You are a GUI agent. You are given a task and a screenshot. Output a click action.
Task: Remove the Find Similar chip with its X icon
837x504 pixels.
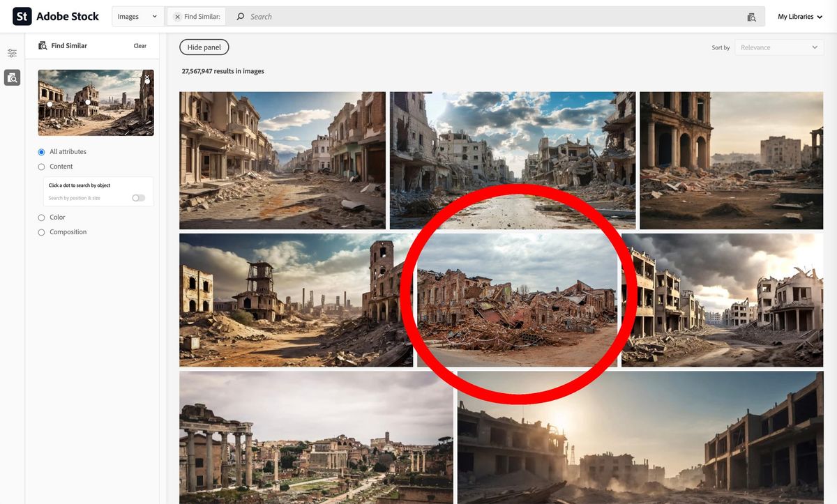click(x=177, y=15)
